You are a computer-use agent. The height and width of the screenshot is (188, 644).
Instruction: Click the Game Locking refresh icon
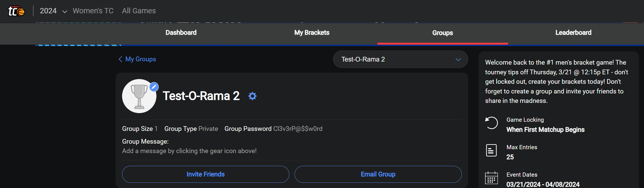coord(491,123)
